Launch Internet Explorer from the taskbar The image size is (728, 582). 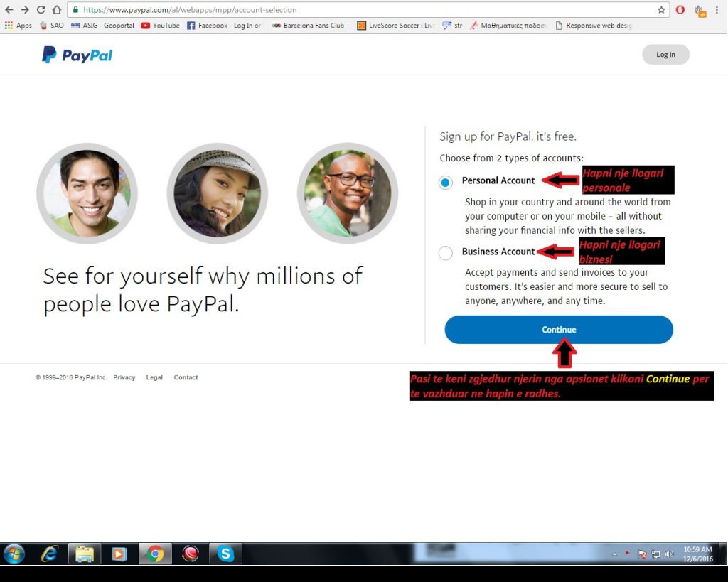pyautogui.click(x=49, y=554)
